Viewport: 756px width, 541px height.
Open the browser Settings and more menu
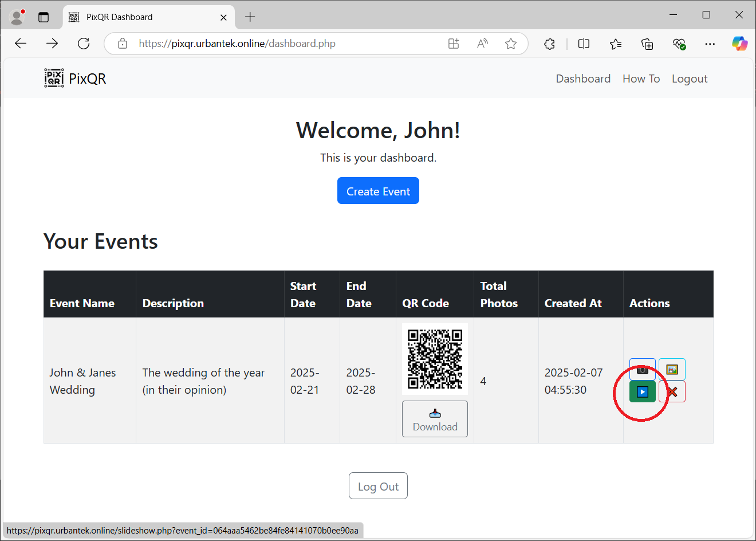(x=710, y=44)
